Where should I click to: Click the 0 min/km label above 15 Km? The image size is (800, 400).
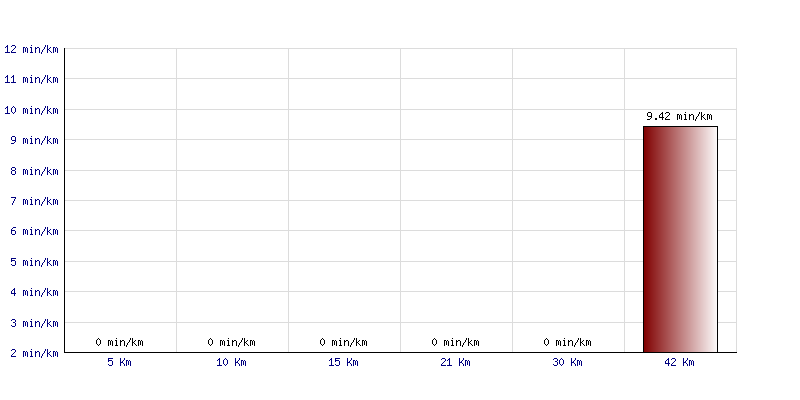[343, 342]
